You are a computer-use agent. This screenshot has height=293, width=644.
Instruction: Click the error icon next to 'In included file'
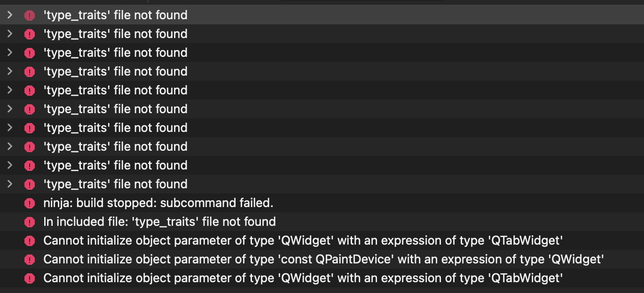(30, 222)
